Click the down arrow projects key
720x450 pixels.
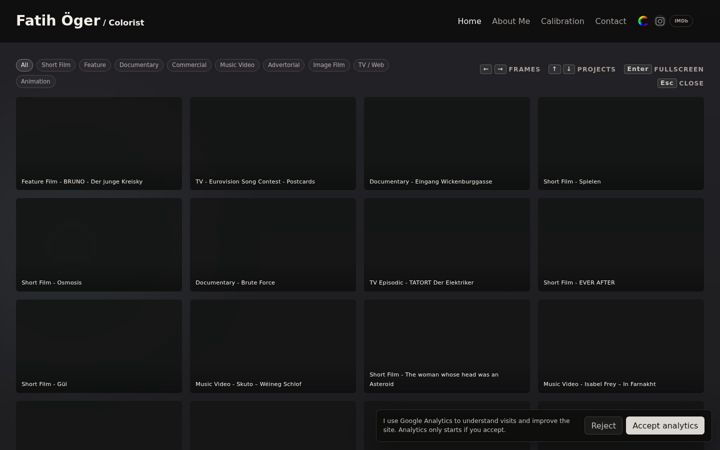tap(568, 69)
